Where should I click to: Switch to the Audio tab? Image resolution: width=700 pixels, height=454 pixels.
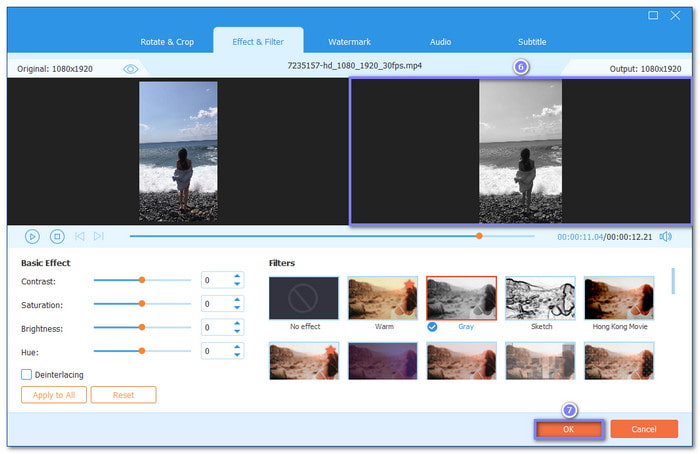click(440, 42)
